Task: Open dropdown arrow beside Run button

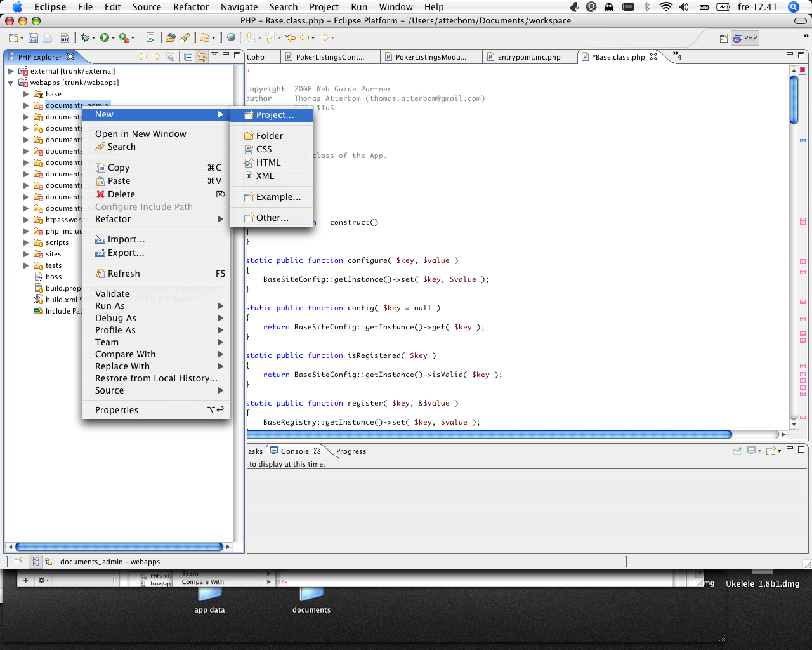Action: point(113,38)
